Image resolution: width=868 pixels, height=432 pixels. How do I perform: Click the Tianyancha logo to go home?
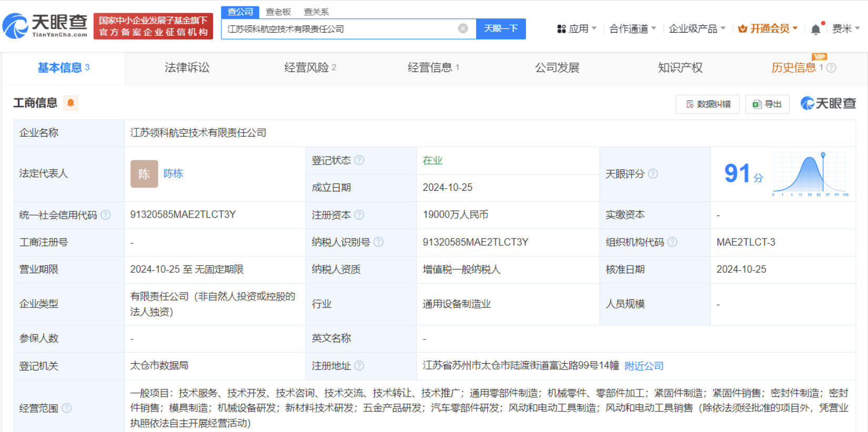45,25
